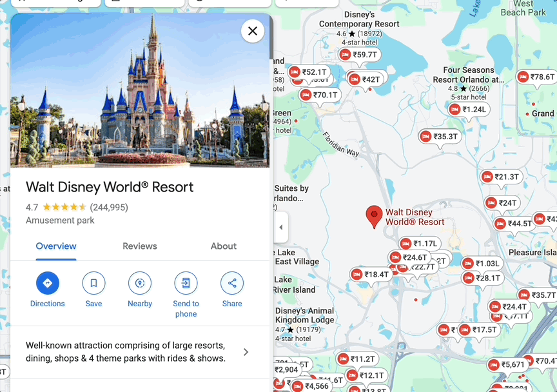Open the ₹18.4T hotel price pin
This screenshot has height=392, width=557.
371,275
